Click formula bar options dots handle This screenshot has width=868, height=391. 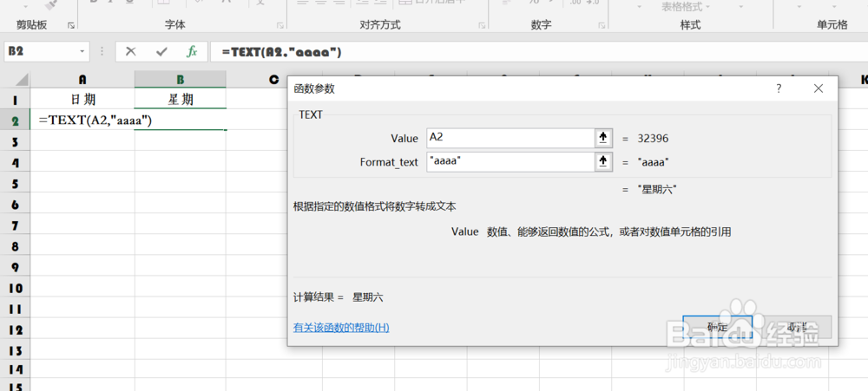pos(102,51)
